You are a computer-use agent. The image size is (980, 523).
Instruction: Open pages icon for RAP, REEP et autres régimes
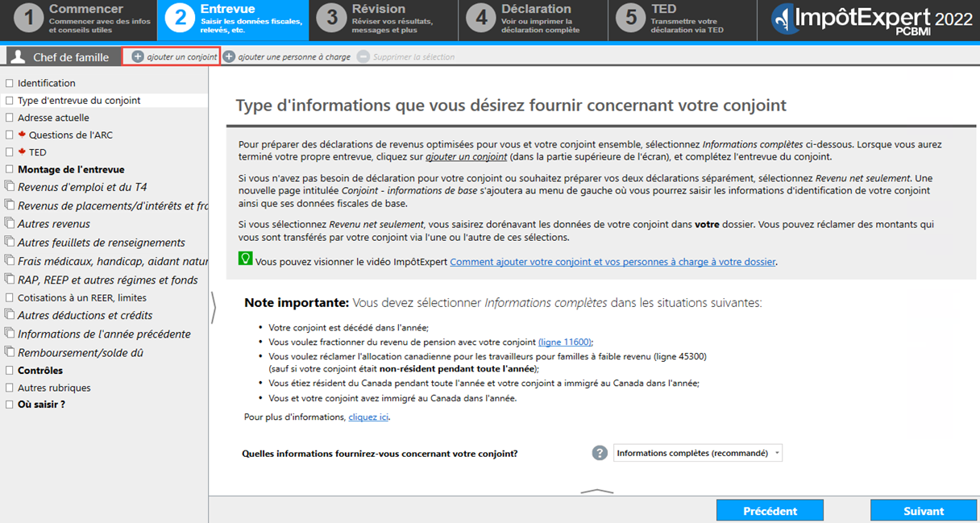coord(10,280)
